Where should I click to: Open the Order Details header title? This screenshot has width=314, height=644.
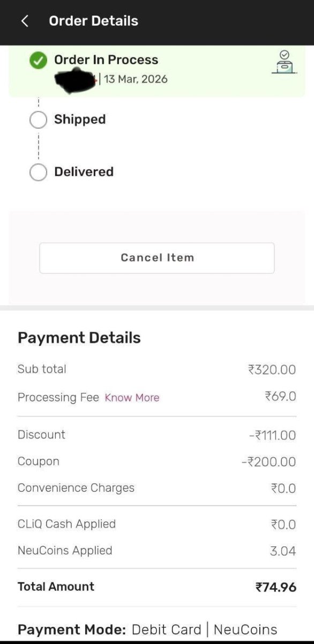(93, 20)
